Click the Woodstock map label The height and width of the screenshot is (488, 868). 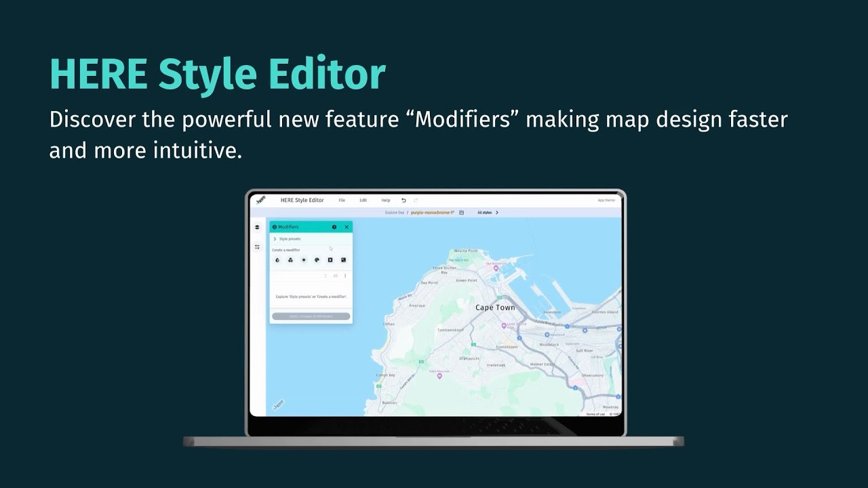click(x=549, y=344)
